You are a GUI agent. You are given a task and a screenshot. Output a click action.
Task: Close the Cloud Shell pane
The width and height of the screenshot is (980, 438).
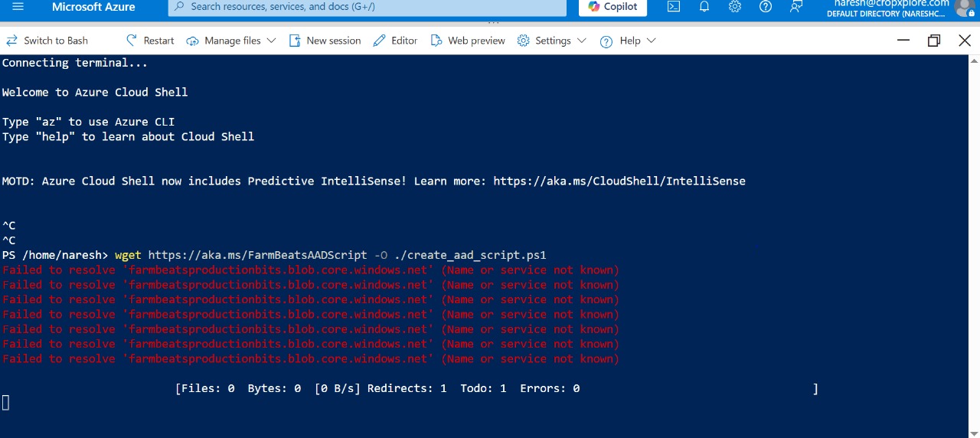point(965,41)
